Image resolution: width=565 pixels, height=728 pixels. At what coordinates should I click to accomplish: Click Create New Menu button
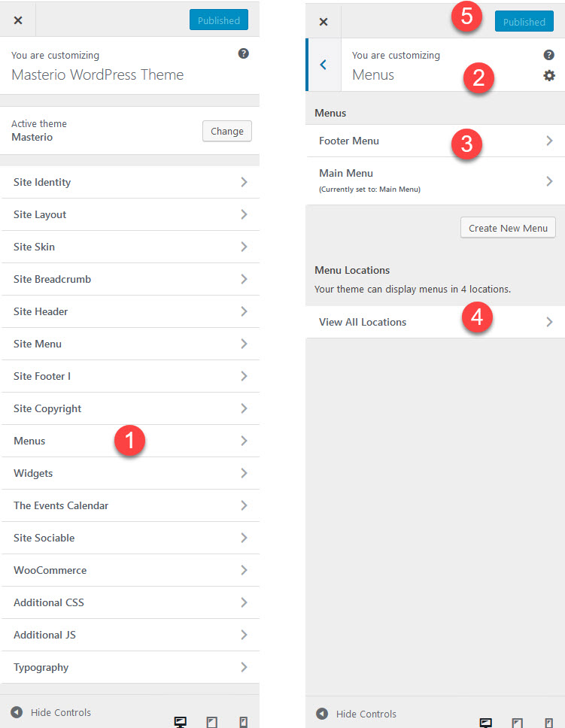[x=508, y=227]
